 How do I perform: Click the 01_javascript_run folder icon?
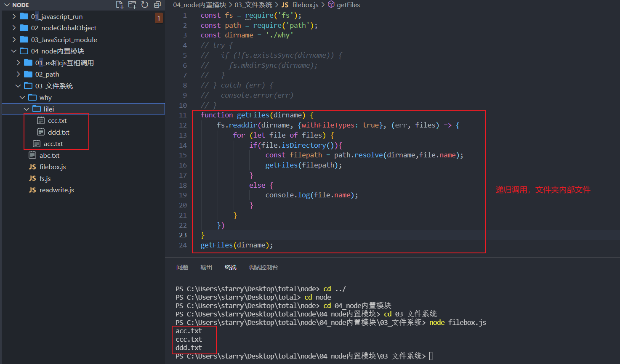[24, 16]
